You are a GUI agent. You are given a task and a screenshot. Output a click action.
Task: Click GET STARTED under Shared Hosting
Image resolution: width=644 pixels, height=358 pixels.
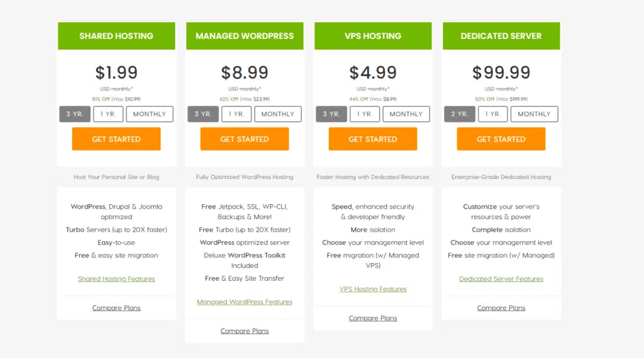point(116,139)
